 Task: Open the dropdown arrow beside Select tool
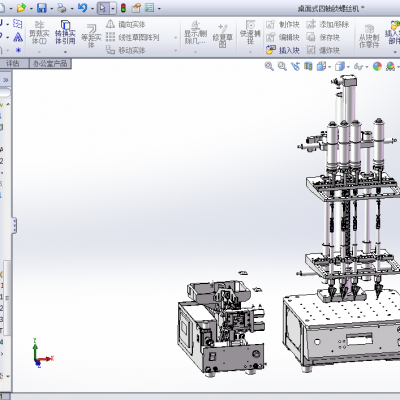pos(113,8)
